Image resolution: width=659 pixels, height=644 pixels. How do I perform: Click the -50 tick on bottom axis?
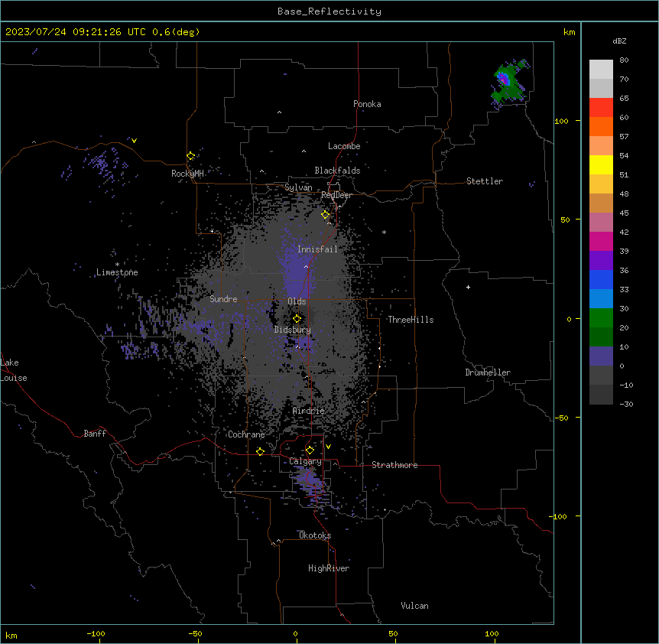point(195,633)
